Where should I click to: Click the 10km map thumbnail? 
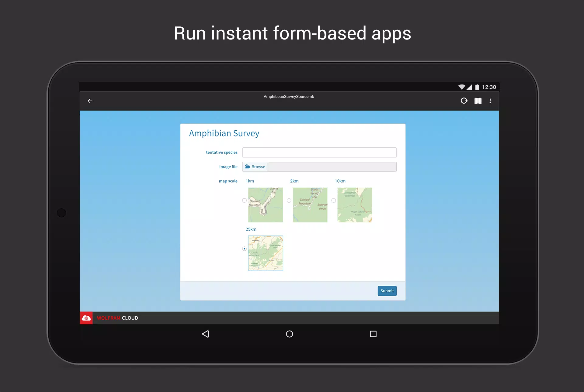point(355,205)
